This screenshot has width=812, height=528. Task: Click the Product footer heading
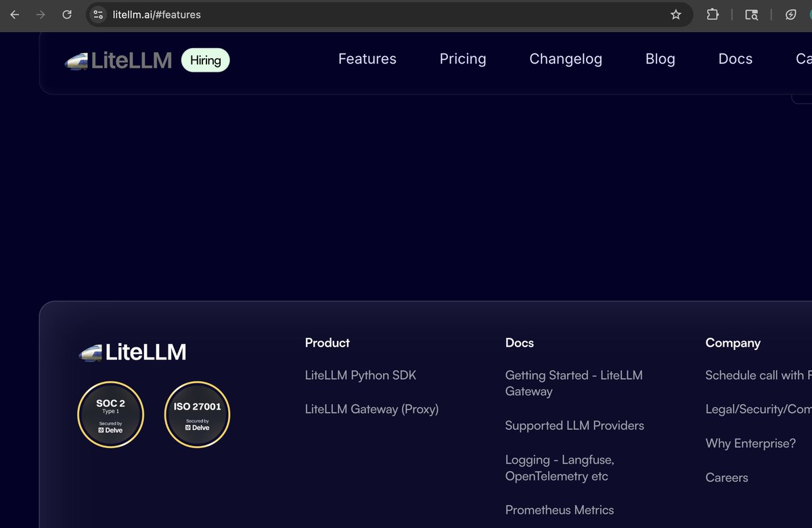328,343
